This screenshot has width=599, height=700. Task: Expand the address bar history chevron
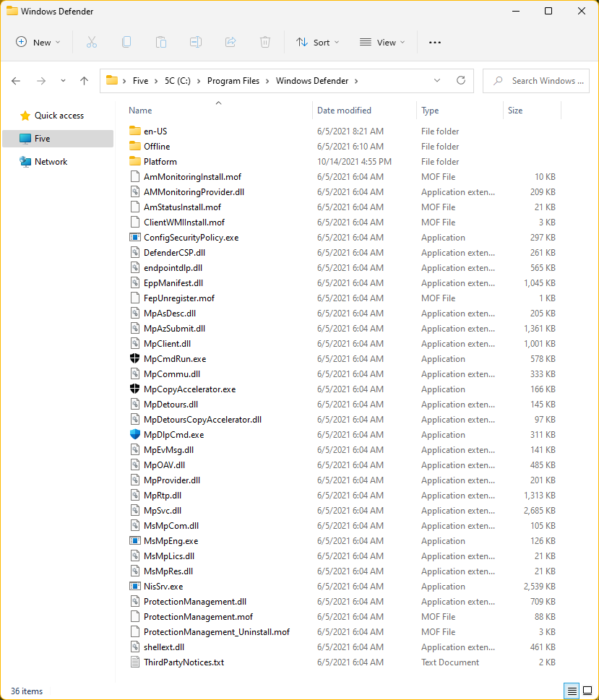437,81
